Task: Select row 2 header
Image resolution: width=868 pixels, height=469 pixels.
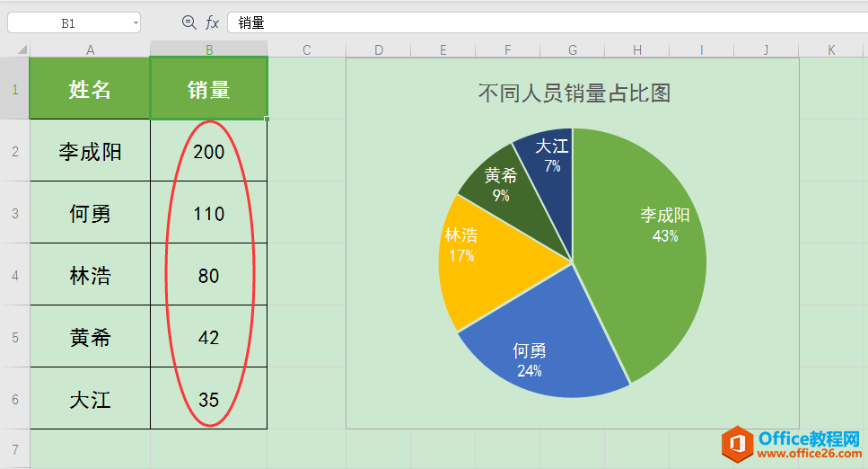Action: pyautogui.click(x=15, y=151)
